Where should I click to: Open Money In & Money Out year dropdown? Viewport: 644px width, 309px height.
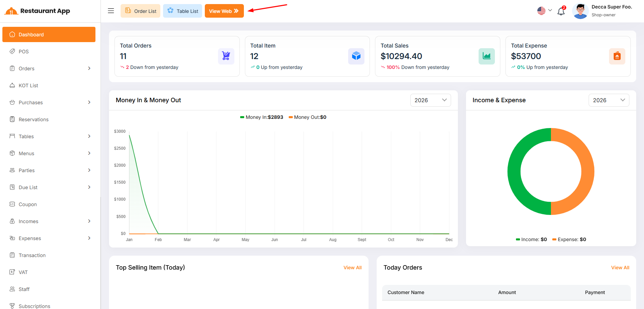tap(430, 100)
